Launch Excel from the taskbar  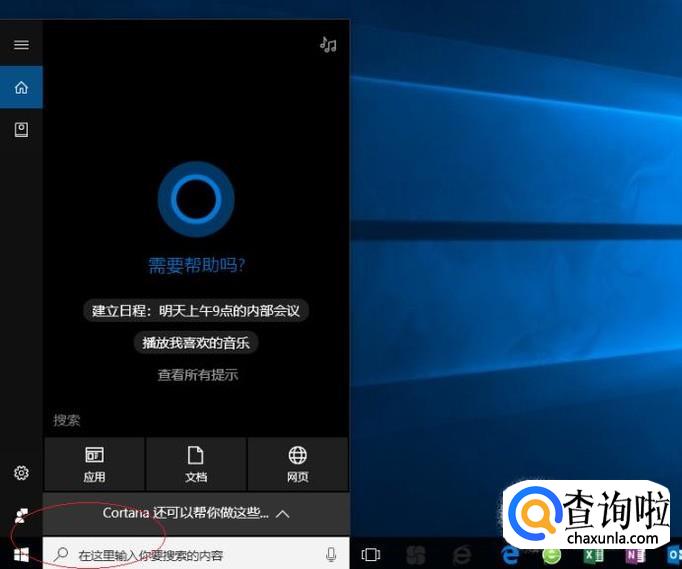pos(593,556)
